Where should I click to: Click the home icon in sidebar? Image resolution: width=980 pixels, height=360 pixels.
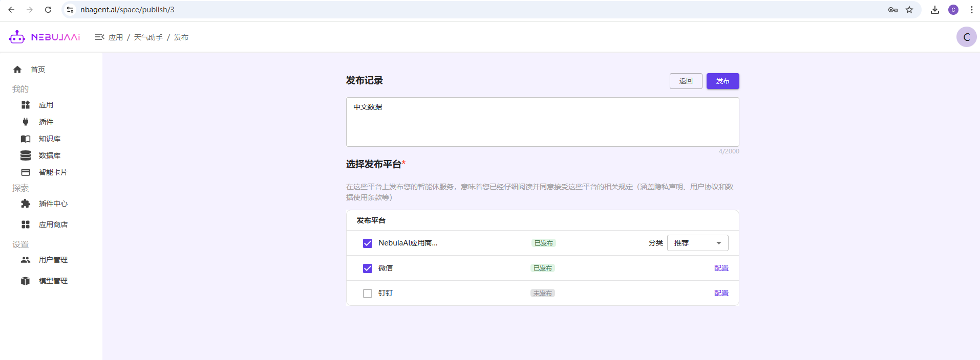(x=17, y=70)
